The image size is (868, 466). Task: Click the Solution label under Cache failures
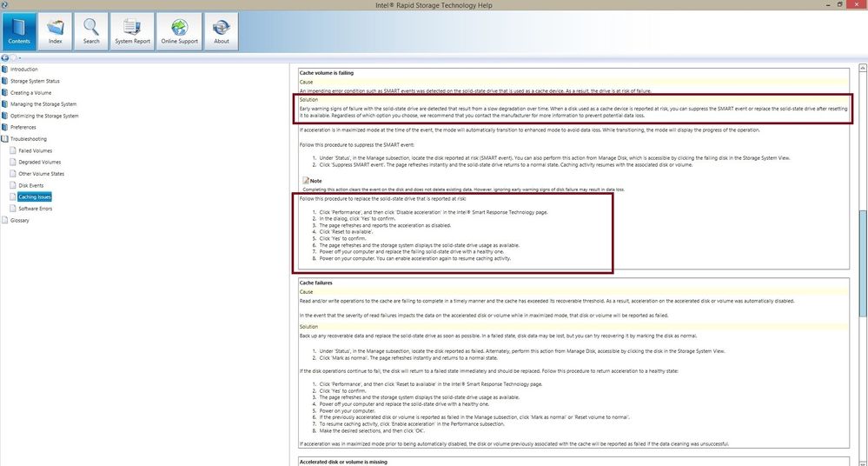click(x=308, y=326)
